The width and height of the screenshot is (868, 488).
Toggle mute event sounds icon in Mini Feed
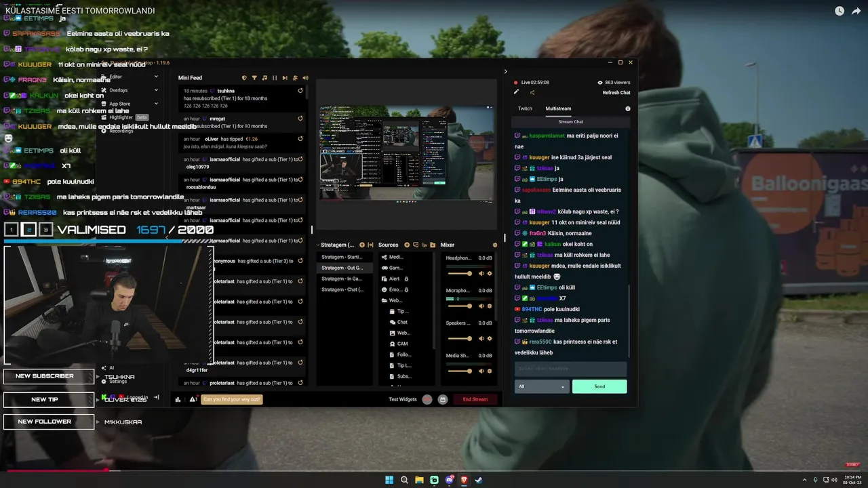click(x=295, y=78)
